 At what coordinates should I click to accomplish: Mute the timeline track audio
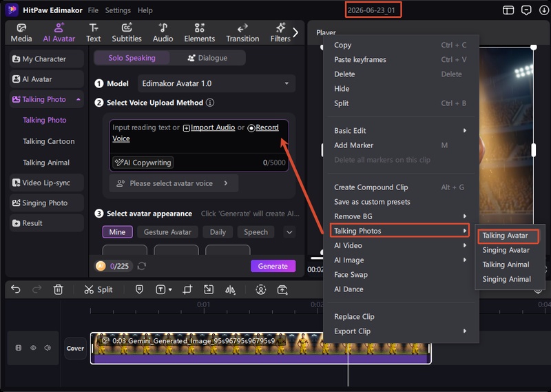48,348
